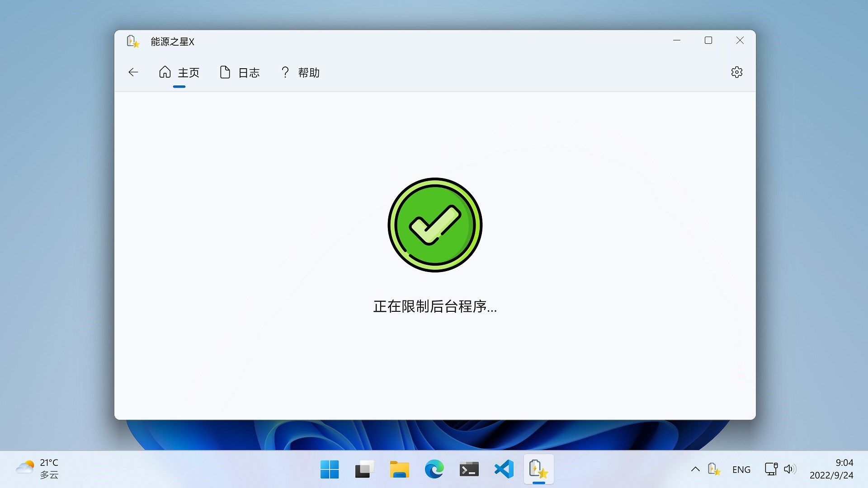Open the weather widget showing 21°C
Viewport: 868px width, 488px height.
point(38,469)
